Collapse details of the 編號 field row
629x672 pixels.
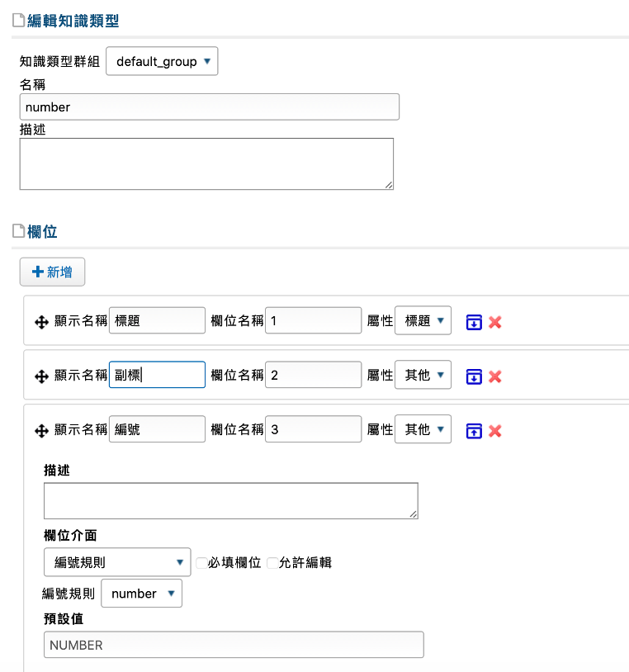[474, 431]
